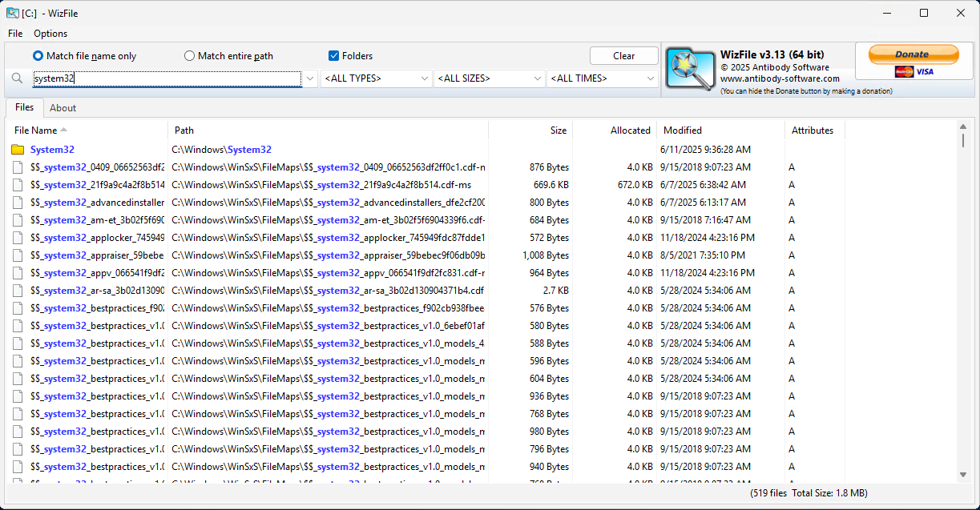The width and height of the screenshot is (980, 510).
Task: Click the document icon beside $$_system32_0409 file
Action: (18, 167)
